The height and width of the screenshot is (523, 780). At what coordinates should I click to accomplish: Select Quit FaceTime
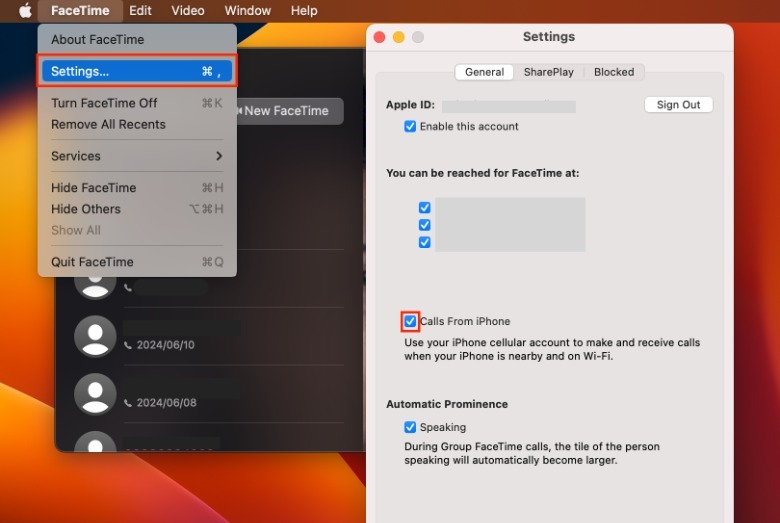coord(137,262)
